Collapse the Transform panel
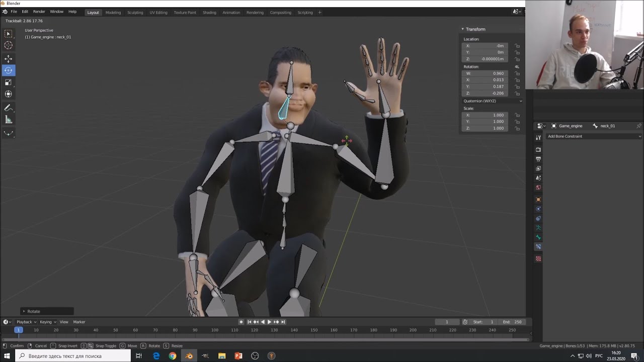The width and height of the screenshot is (644, 362). (462, 29)
